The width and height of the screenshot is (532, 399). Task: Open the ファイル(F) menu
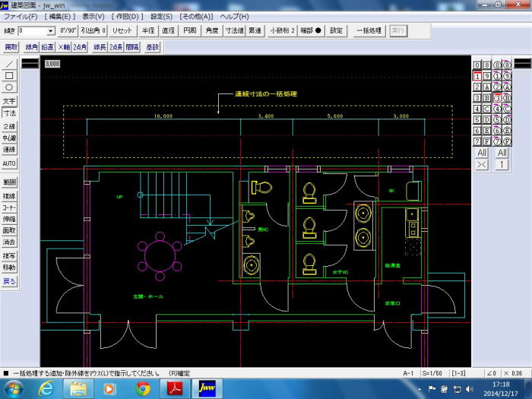point(21,16)
